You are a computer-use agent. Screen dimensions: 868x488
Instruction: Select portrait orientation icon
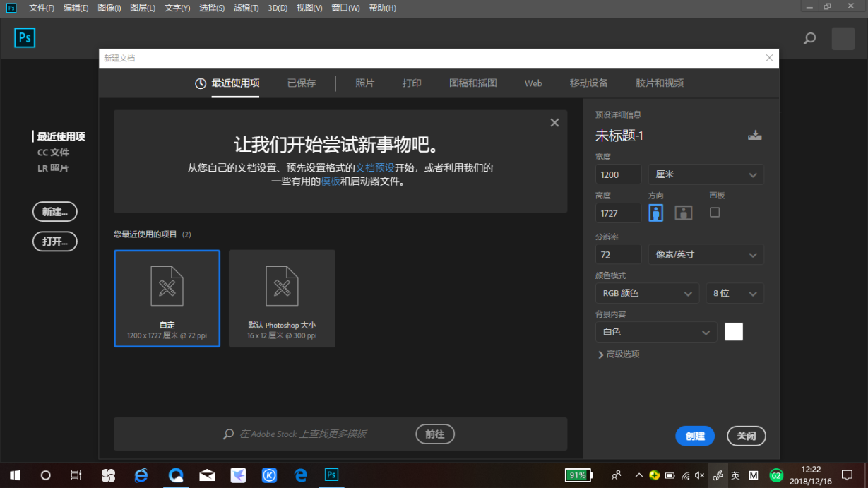tap(656, 213)
